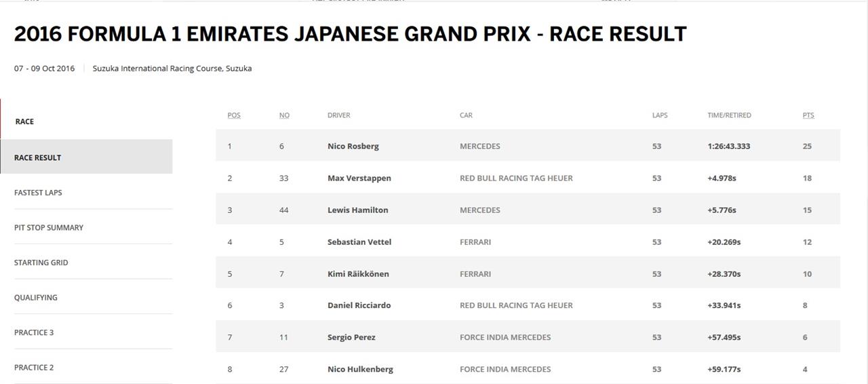Click the NO column header

284,115
